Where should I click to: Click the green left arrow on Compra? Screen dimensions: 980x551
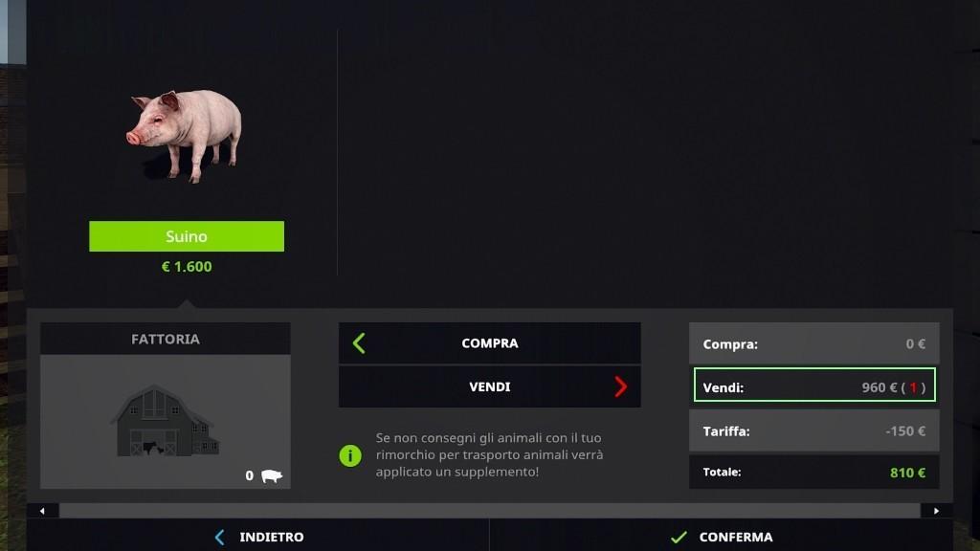359,343
